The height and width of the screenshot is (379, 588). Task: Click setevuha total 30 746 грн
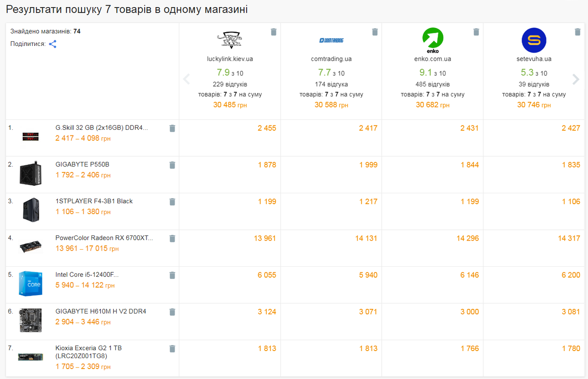click(534, 105)
